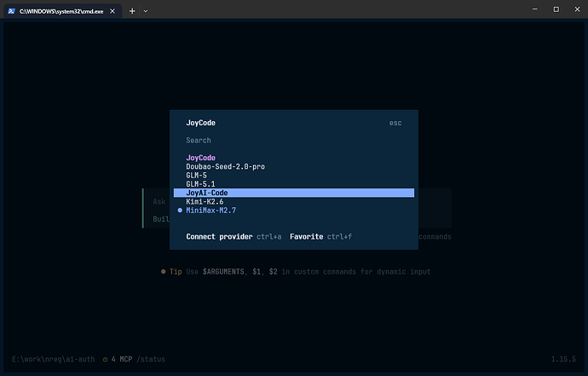Click the Search field in model dialog
588x376 pixels.
294,141
